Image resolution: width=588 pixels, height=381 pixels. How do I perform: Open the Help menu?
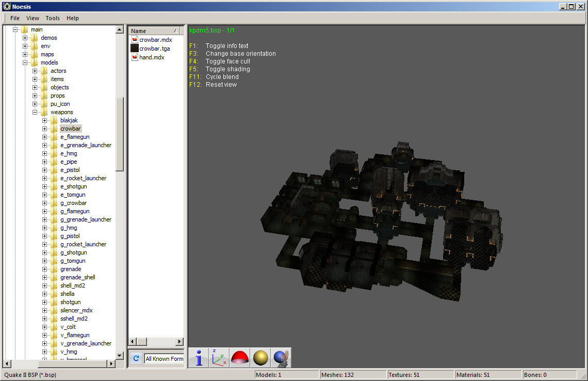tap(72, 18)
